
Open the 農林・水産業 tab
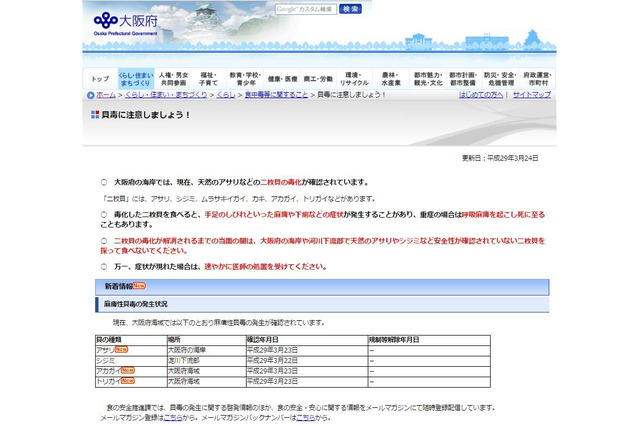(391, 79)
